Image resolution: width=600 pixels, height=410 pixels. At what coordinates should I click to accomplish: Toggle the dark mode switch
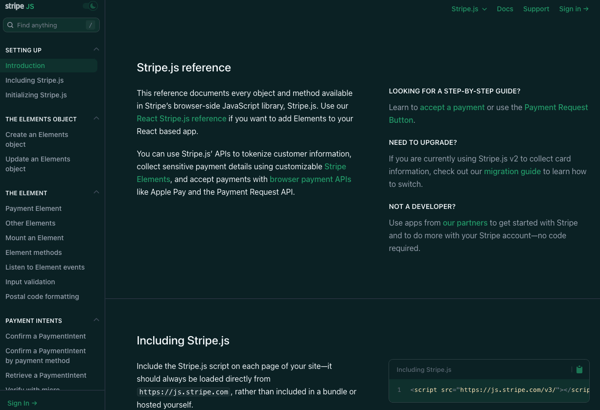[90, 6]
